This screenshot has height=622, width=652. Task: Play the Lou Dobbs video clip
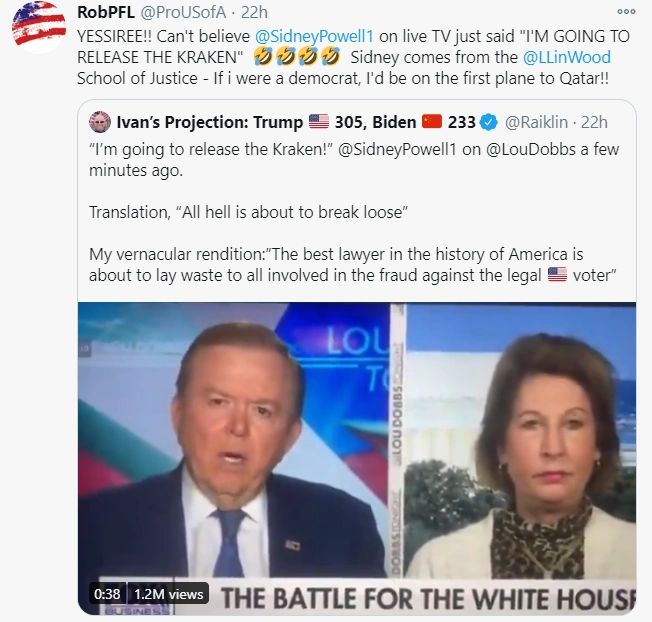click(357, 459)
